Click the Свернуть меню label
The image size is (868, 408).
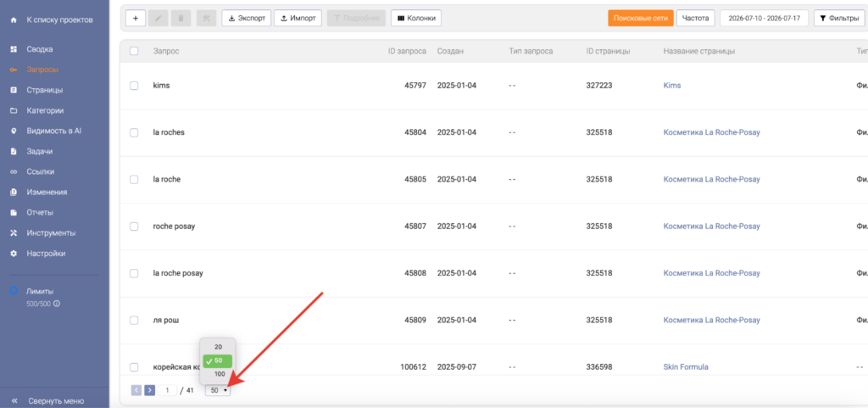coord(55,401)
